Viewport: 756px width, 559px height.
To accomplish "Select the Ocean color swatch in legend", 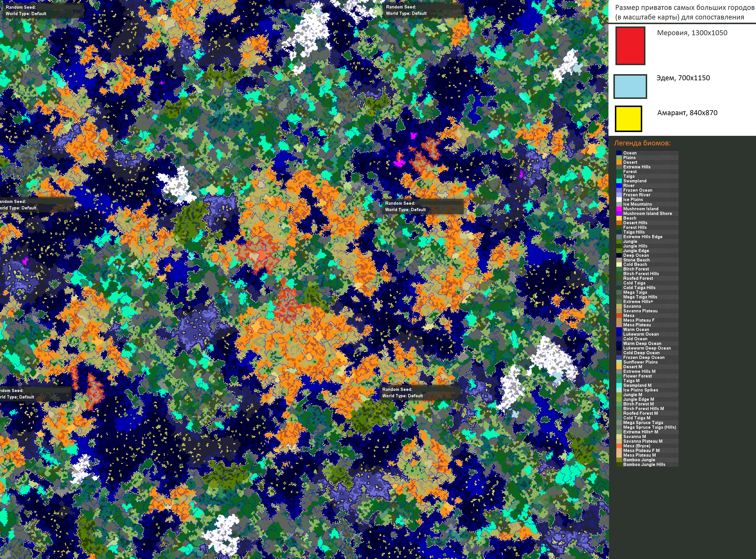I will click(619, 153).
